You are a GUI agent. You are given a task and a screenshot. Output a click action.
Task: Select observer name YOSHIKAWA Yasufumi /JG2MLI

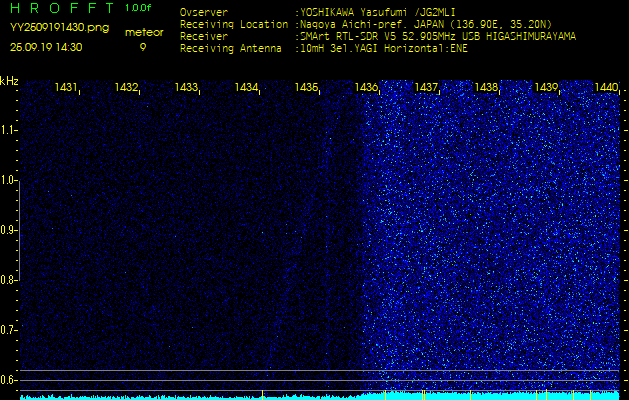point(377,13)
